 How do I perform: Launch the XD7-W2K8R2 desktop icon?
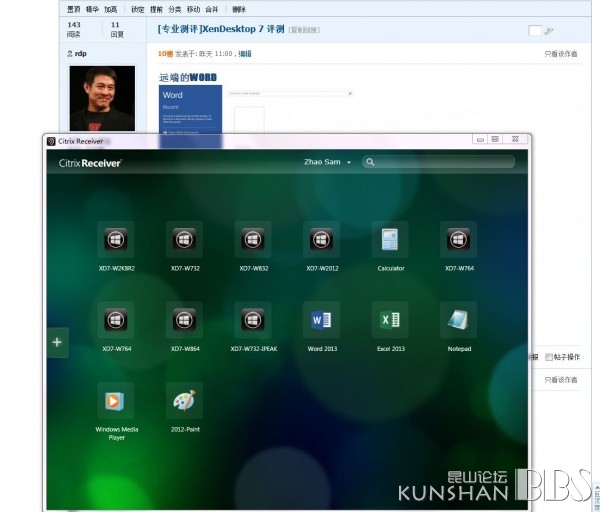pos(116,240)
